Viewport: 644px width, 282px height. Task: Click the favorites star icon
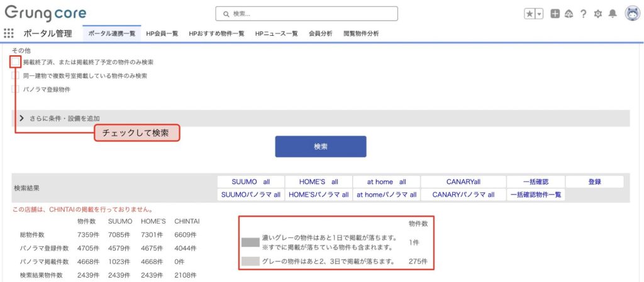tap(530, 14)
